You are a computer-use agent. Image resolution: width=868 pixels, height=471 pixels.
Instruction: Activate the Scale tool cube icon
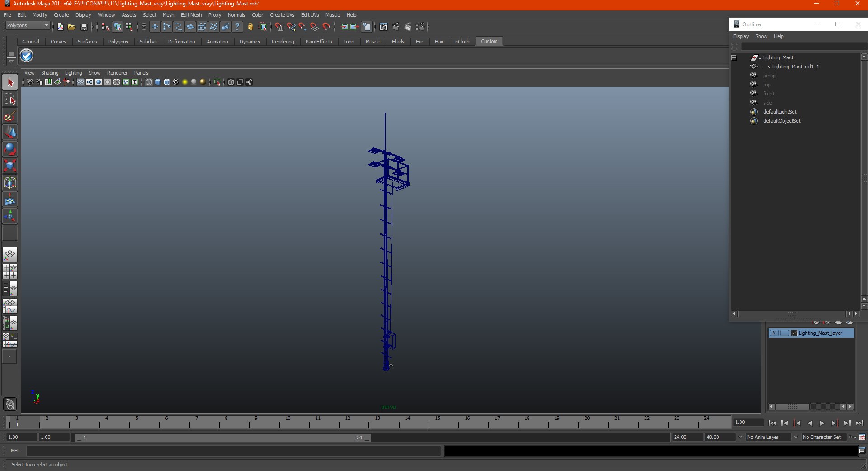coord(10,166)
